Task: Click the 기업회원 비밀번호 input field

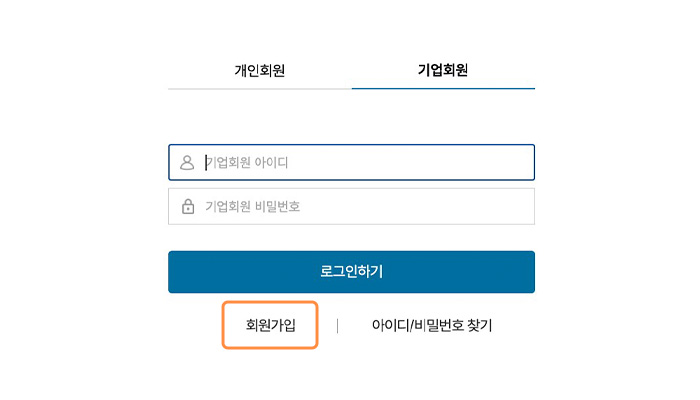Action: coord(351,206)
